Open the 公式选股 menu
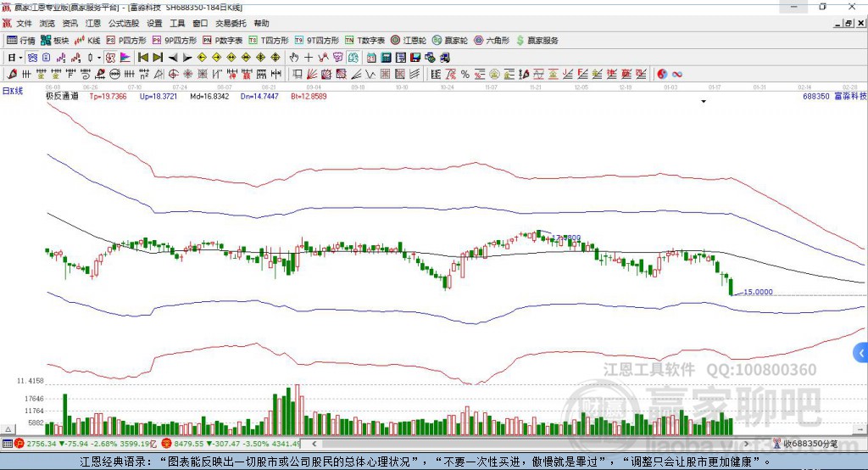 [x=124, y=23]
